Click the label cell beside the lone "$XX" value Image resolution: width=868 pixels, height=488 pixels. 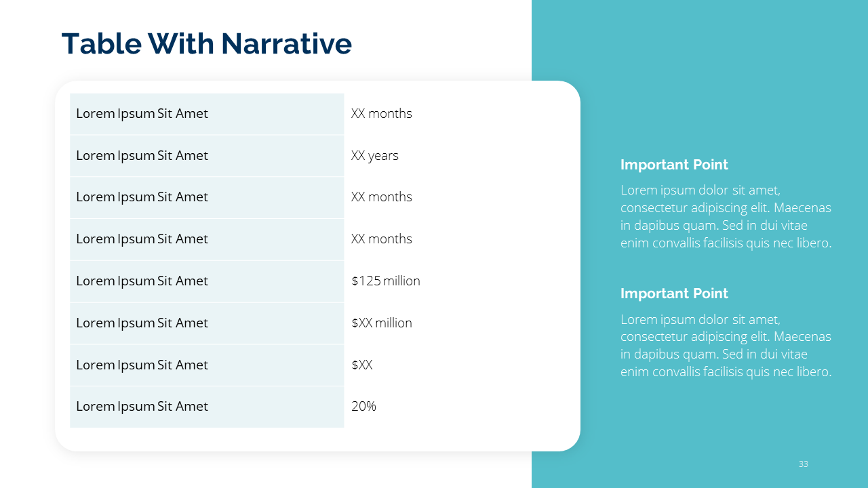tap(142, 365)
